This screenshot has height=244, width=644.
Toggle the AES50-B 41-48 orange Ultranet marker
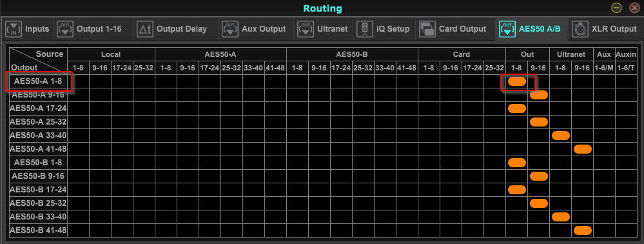coord(582,230)
